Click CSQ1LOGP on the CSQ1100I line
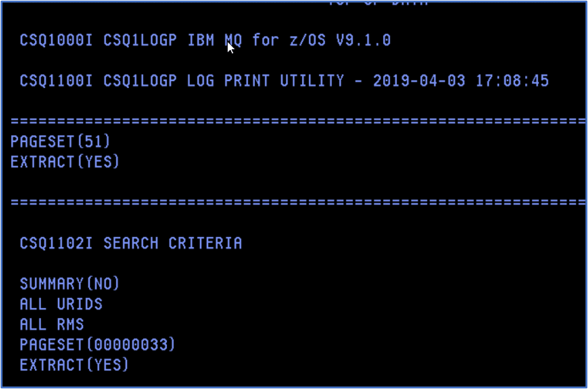The width and height of the screenshot is (588, 389). [141, 81]
